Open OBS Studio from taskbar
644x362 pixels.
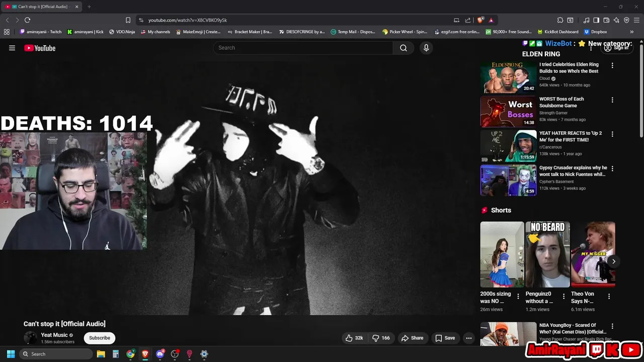[175, 354]
